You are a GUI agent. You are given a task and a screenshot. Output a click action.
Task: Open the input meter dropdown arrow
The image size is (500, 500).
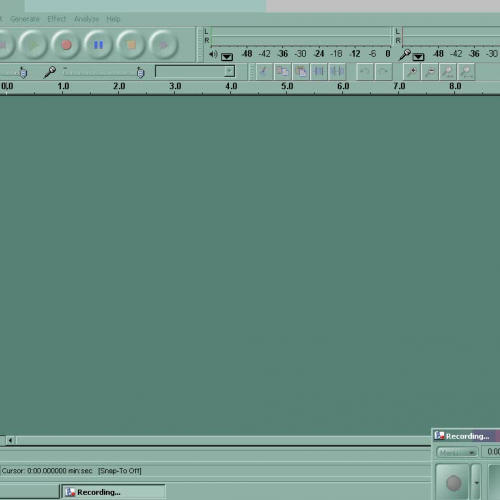pyautogui.click(x=418, y=57)
